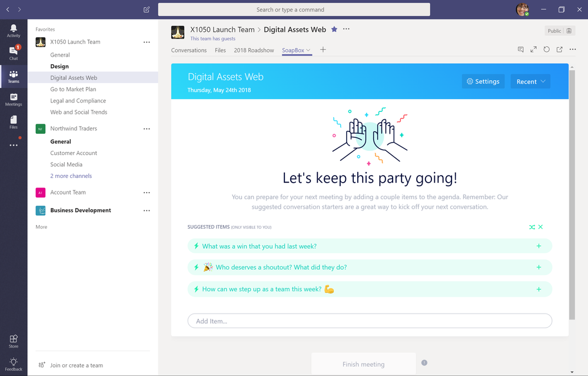Unfavorite the channel with the star icon

(334, 29)
